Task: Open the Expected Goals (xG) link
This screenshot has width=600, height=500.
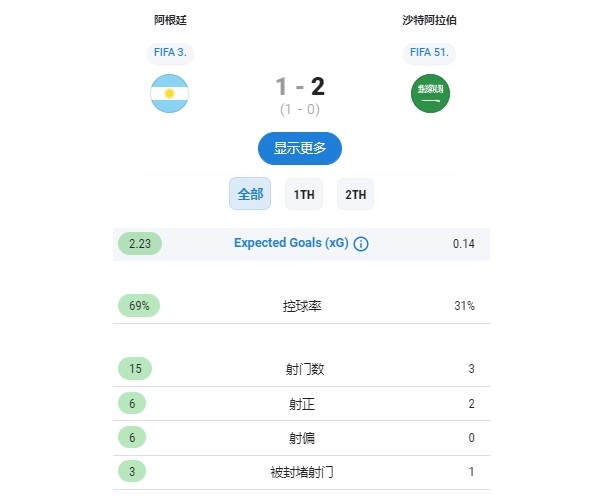Action: 291,243
